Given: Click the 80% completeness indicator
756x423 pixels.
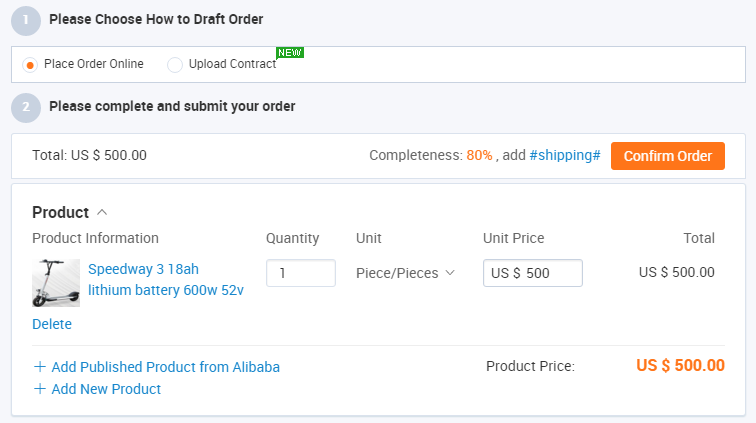Looking at the screenshot, I should [479, 155].
